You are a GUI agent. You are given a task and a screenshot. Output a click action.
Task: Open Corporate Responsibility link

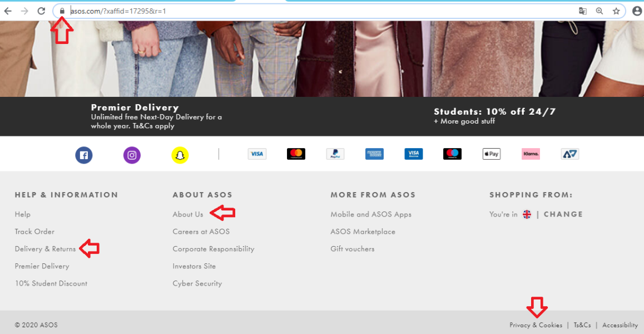click(x=214, y=249)
